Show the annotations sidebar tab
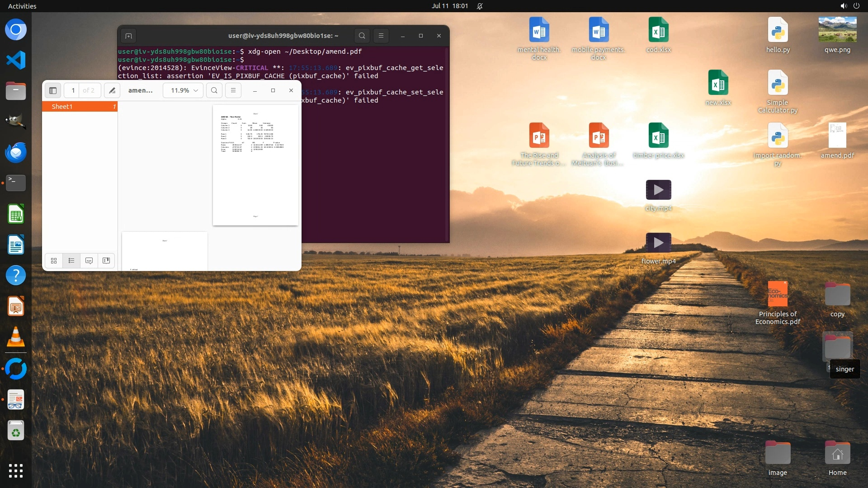 (89, 261)
